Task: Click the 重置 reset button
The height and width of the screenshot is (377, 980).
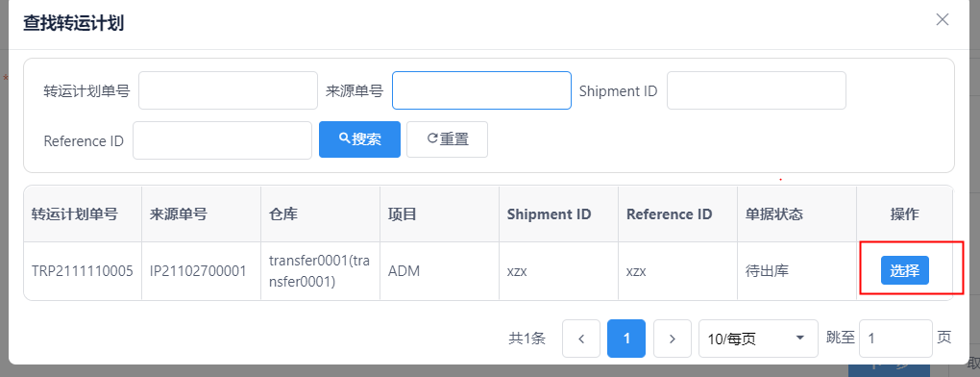Action: coord(447,139)
